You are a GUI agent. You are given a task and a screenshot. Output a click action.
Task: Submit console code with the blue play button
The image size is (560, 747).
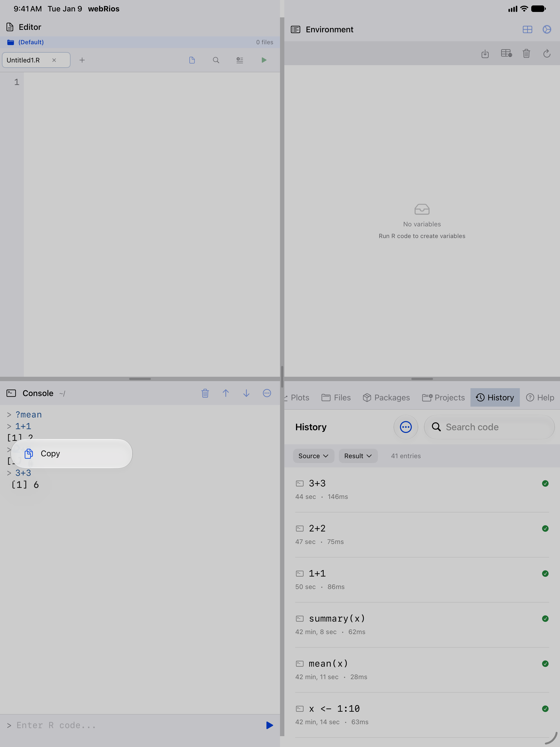pyautogui.click(x=269, y=725)
